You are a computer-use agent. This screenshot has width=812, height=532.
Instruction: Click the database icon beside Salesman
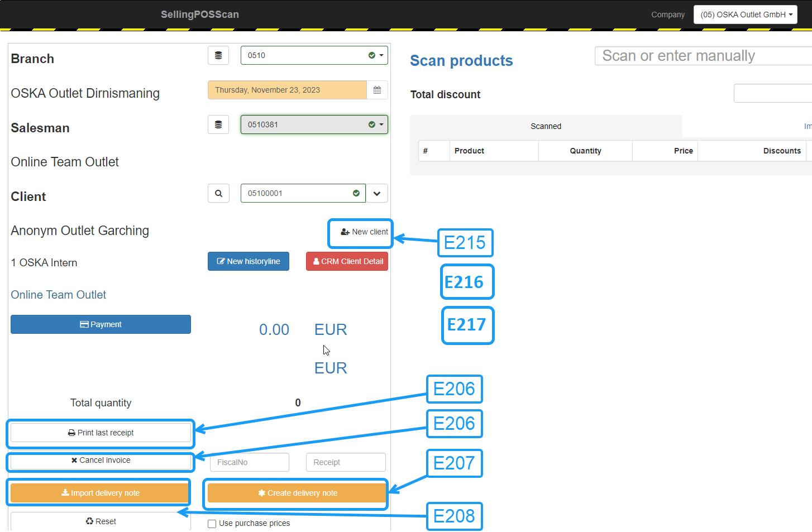[x=218, y=124]
